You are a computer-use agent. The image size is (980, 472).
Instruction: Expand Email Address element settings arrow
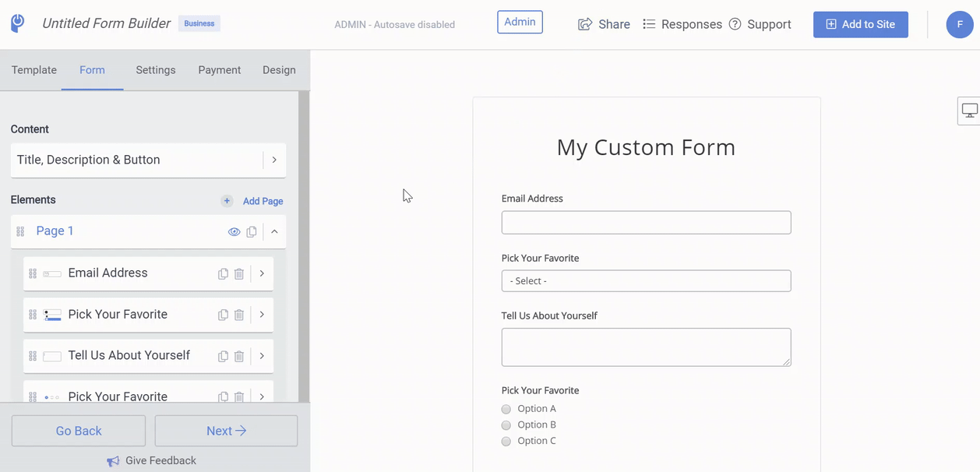pyautogui.click(x=262, y=273)
